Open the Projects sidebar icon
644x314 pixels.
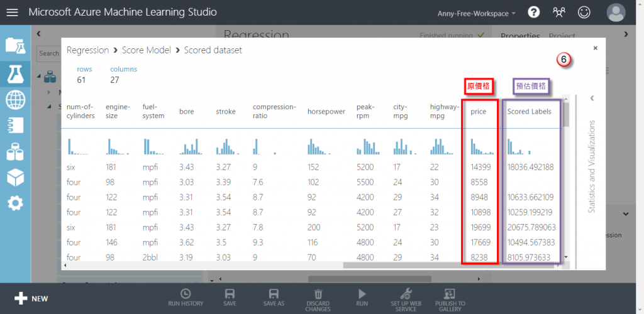tap(15, 46)
